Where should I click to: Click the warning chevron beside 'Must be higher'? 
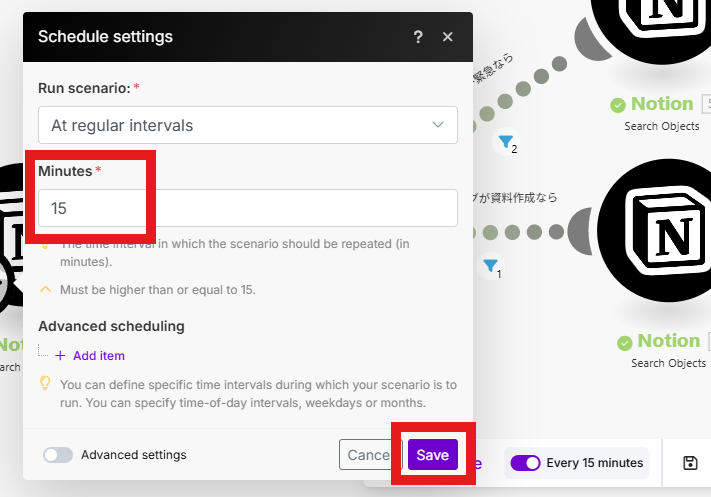[45, 290]
